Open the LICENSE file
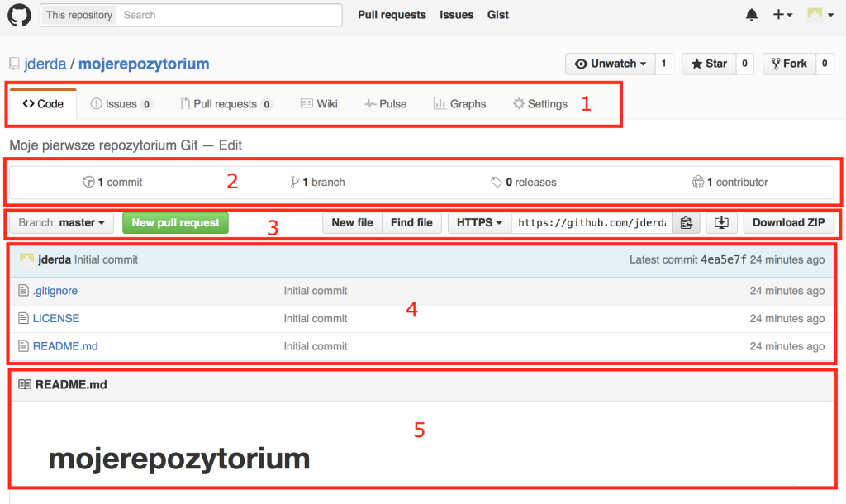The height and width of the screenshot is (504, 846). pos(56,318)
